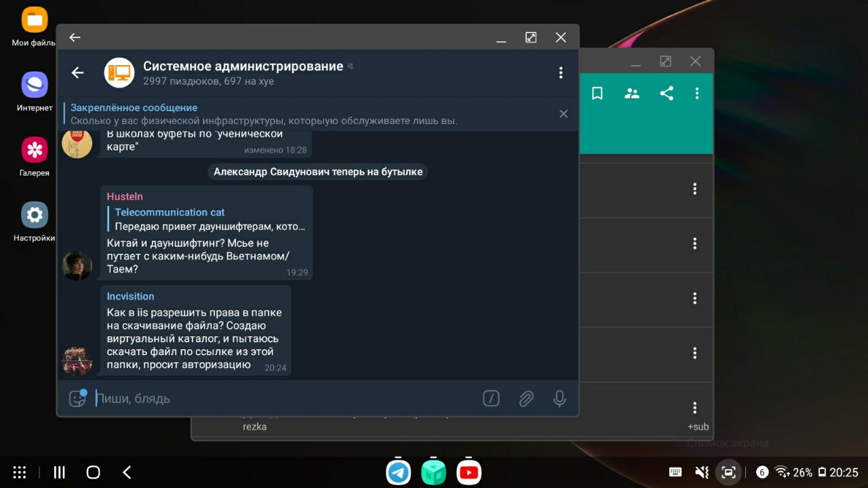Open the emoji sticker panel
This screenshot has height=488, width=868.
pos(78,399)
